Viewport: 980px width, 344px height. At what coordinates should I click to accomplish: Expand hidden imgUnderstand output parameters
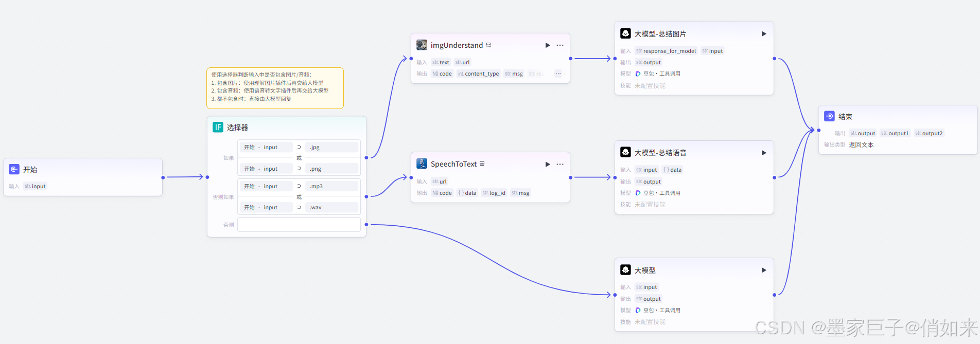point(558,74)
